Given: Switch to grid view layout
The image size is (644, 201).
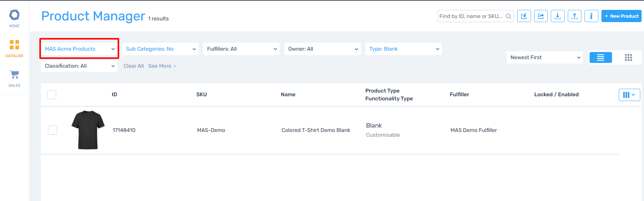Looking at the screenshot, I should click(628, 57).
